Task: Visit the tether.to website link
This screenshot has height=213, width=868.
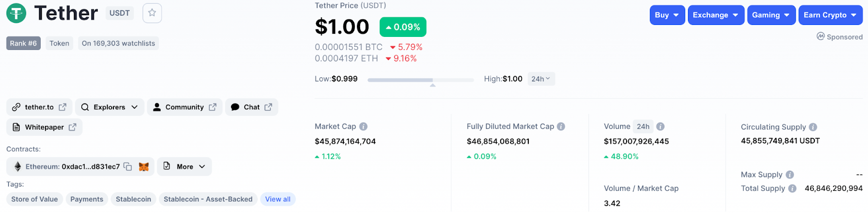Action: click(39, 107)
